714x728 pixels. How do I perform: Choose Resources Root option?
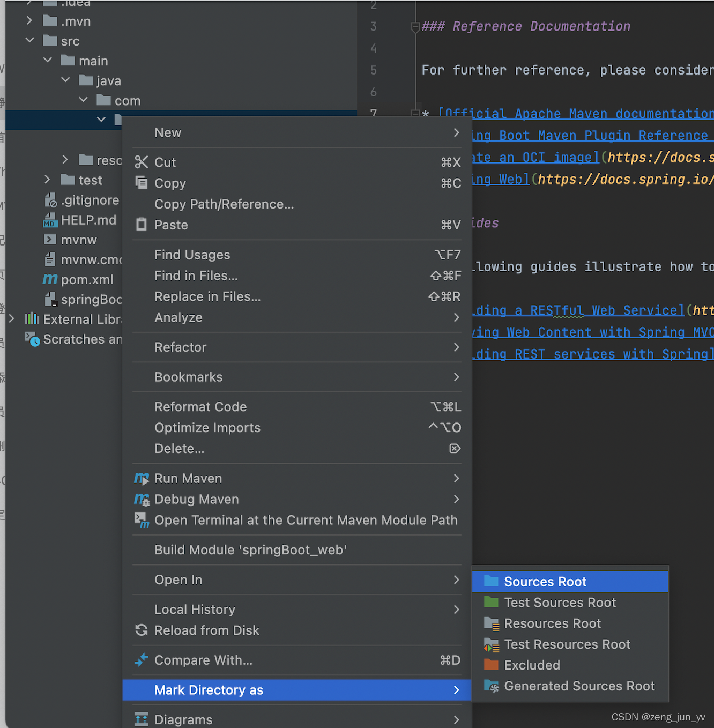point(552,623)
